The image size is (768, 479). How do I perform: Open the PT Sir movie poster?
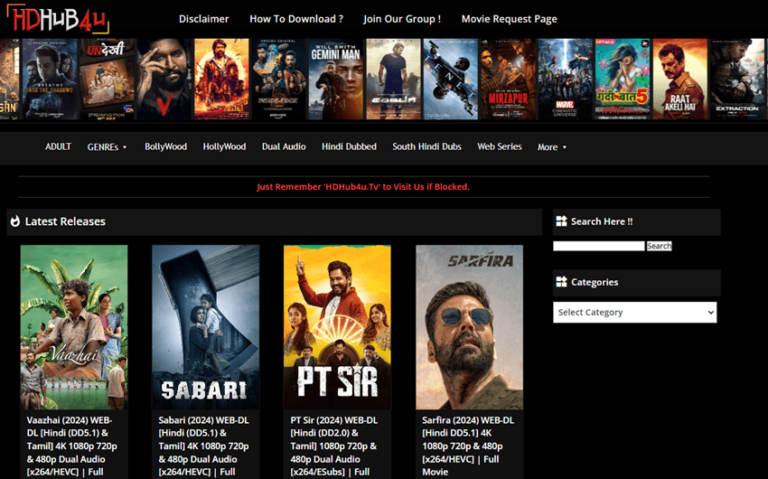coord(337,327)
